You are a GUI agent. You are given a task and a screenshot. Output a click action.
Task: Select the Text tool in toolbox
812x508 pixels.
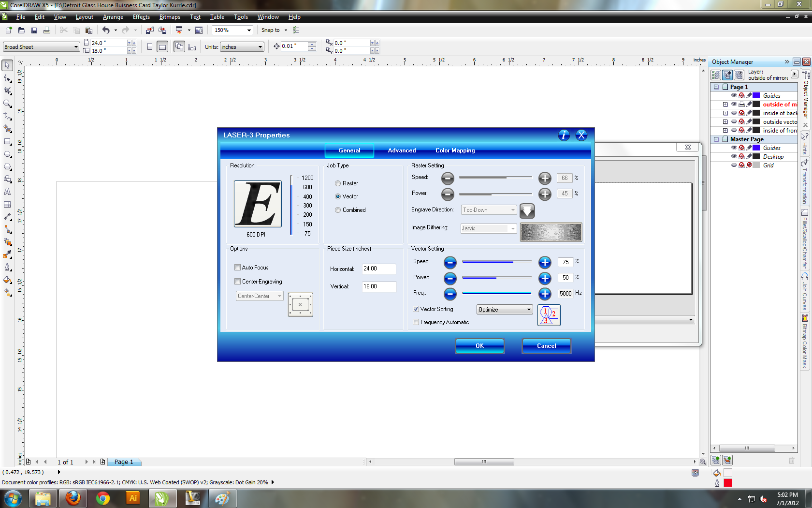(x=7, y=192)
